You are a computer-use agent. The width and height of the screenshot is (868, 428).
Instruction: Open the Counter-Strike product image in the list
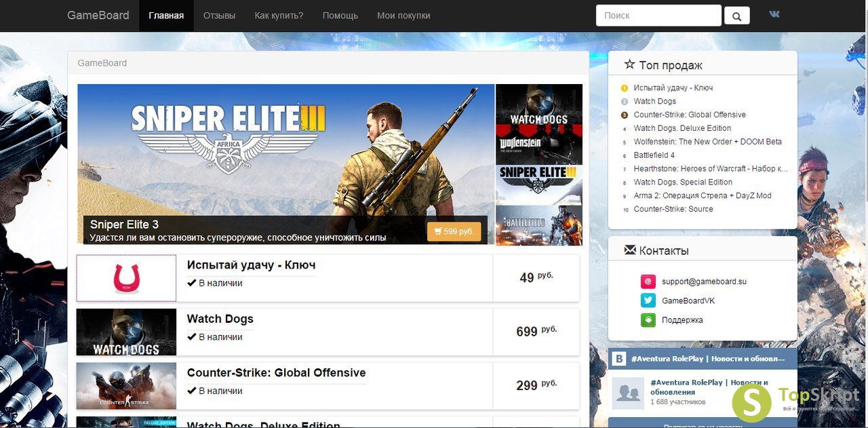pos(126,386)
